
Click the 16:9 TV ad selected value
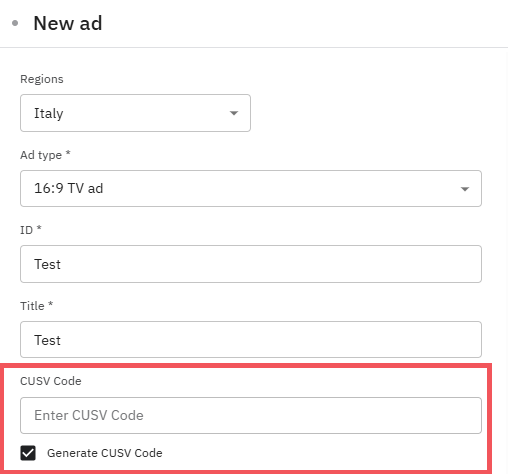(x=69, y=188)
